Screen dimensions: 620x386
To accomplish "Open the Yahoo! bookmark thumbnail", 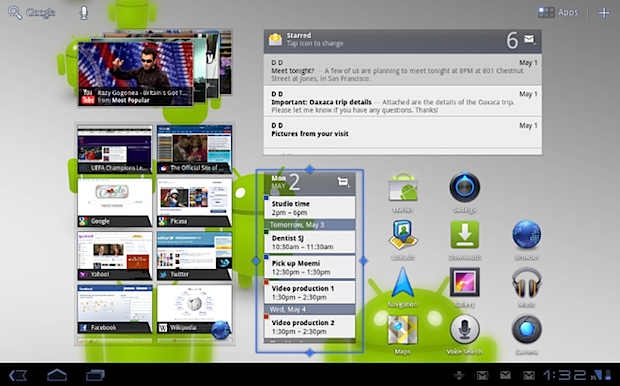I will tap(115, 256).
